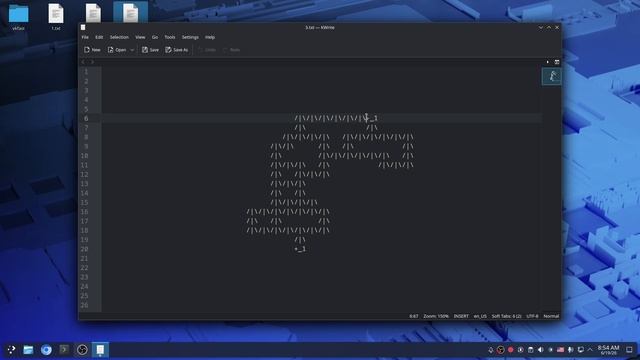Open the Go menu
Screen dimensions: 640x360
pyautogui.click(x=155, y=37)
